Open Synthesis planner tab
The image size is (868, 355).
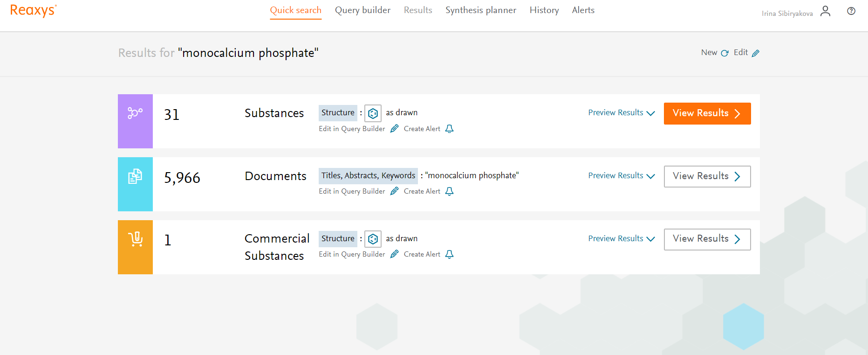pos(481,10)
